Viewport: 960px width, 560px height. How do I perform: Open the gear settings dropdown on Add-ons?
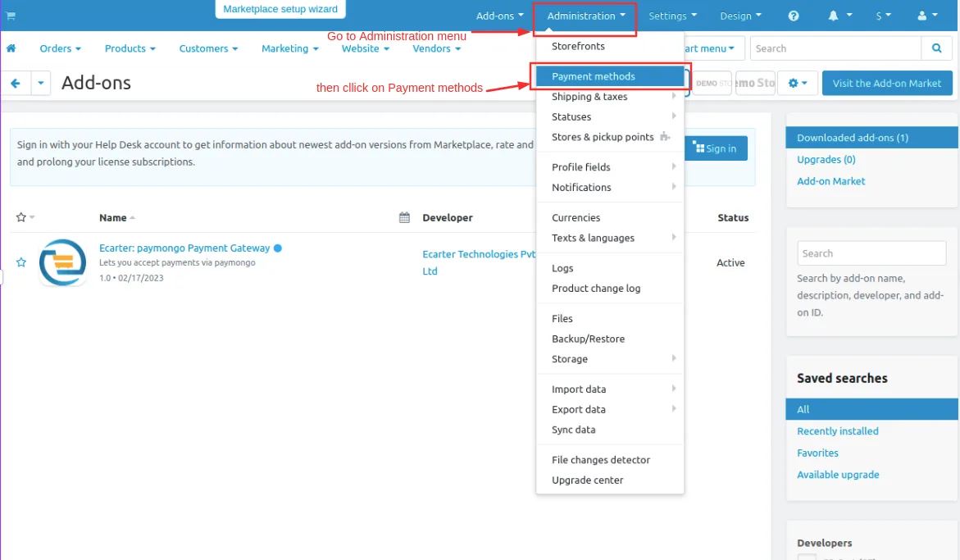pos(797,84)
